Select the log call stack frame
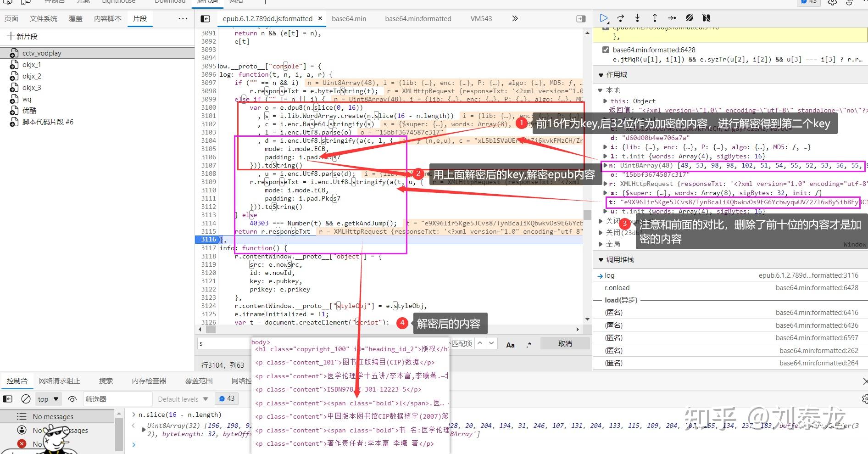Screen dimensions: 868x454 tap(730, 275)
